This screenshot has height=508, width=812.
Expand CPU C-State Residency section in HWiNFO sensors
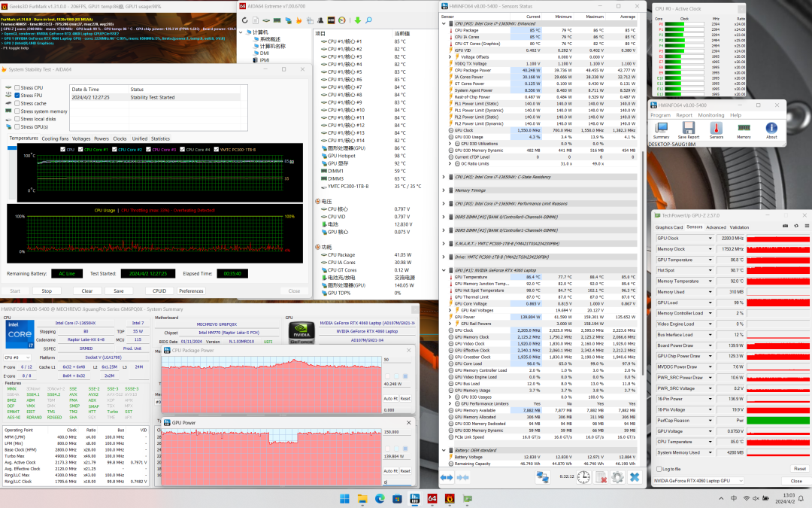pyautogui.click(x=444, y=177)
